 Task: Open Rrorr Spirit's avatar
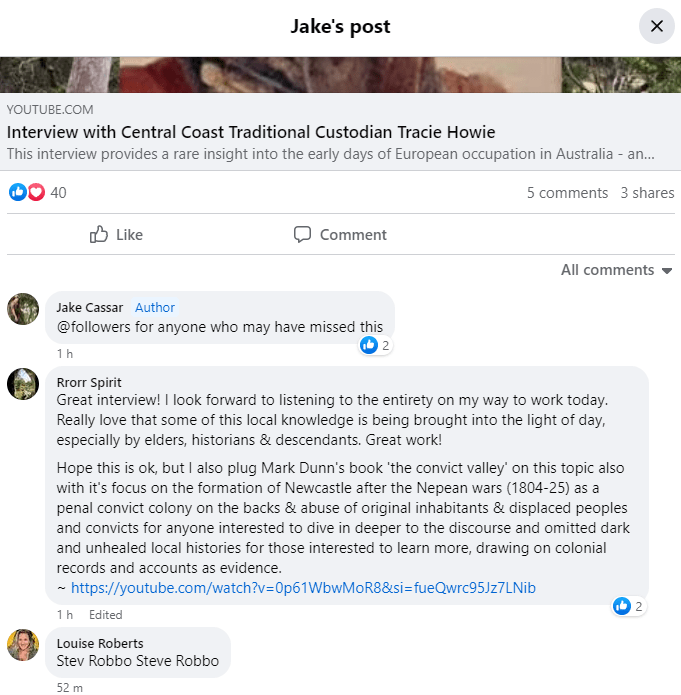23,384
